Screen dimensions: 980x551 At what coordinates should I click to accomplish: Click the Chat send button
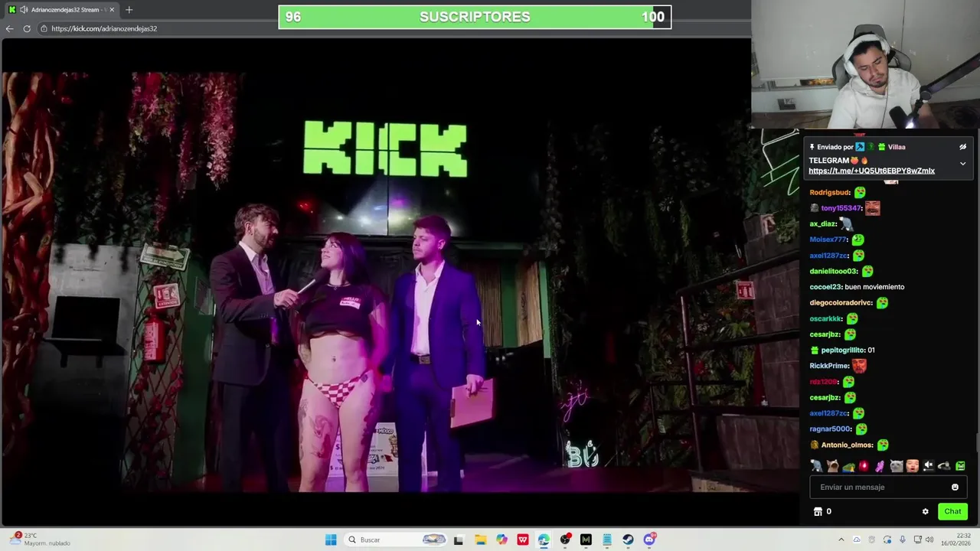952,511
